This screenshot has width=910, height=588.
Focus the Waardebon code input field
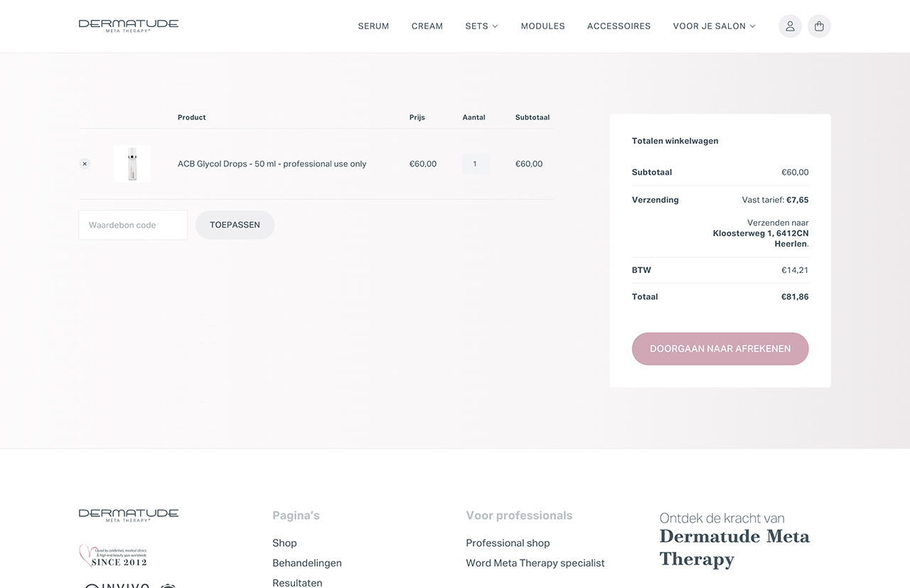[133, 225]
